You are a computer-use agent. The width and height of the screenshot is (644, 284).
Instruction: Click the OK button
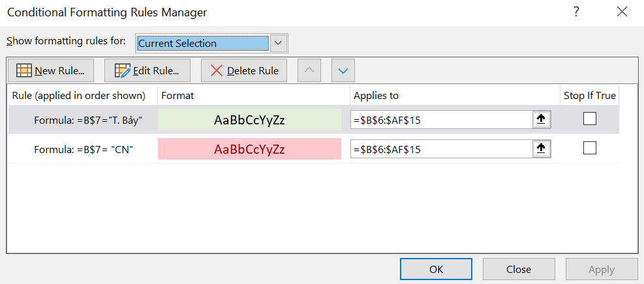coord(436,269)
